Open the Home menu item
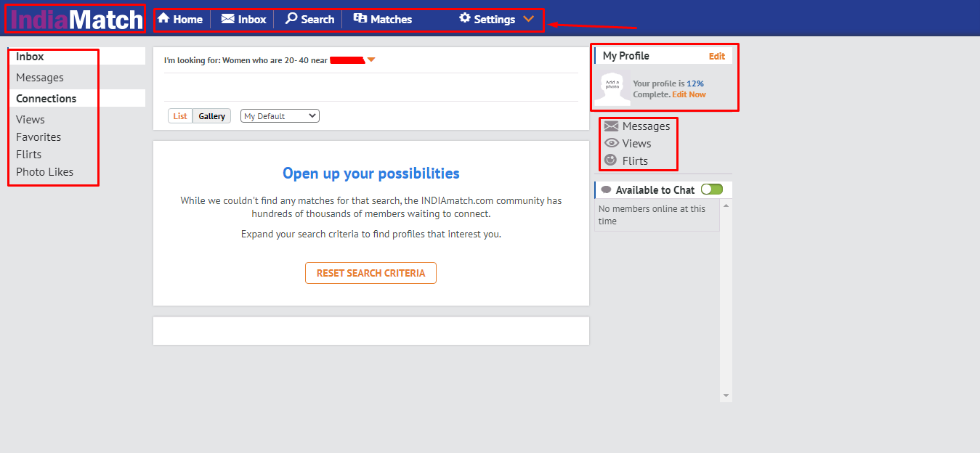The height and width of the screenshot is (453, 980). tap(180, 19)
